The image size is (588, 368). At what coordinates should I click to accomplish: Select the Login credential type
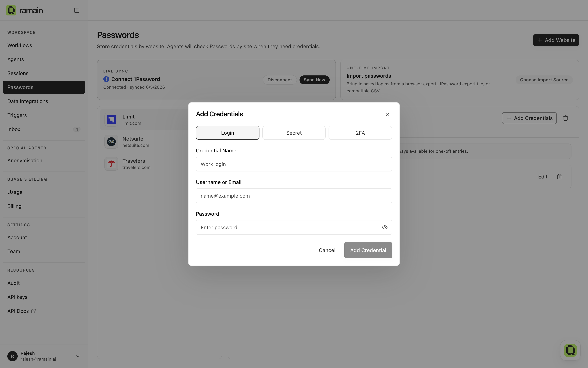[227, 133]
